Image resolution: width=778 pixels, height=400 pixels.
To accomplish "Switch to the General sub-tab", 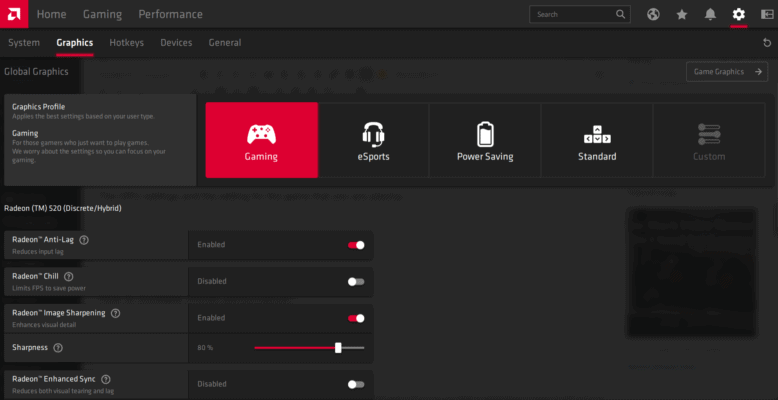I will coord(225,43).
